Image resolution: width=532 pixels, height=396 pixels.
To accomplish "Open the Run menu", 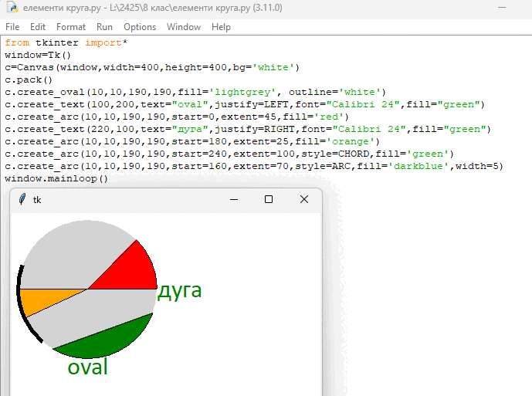I will pyautogui.click(x=104, y=27).
